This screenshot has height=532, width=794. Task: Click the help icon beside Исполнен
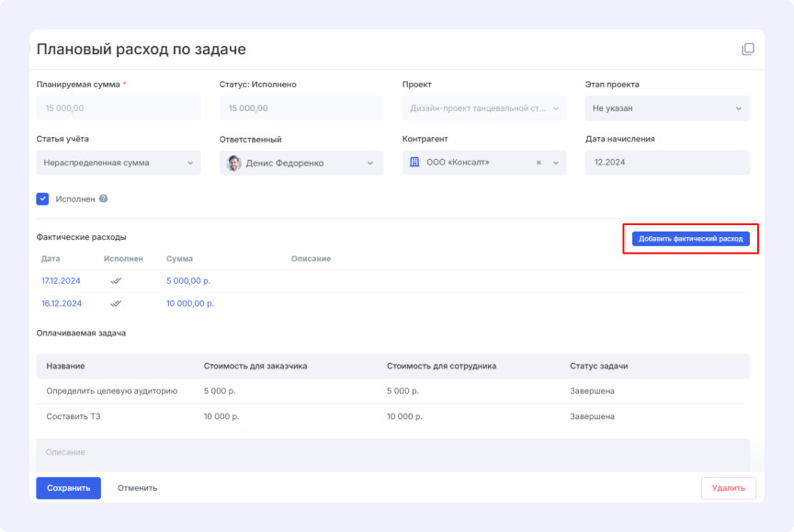point(104,198)
